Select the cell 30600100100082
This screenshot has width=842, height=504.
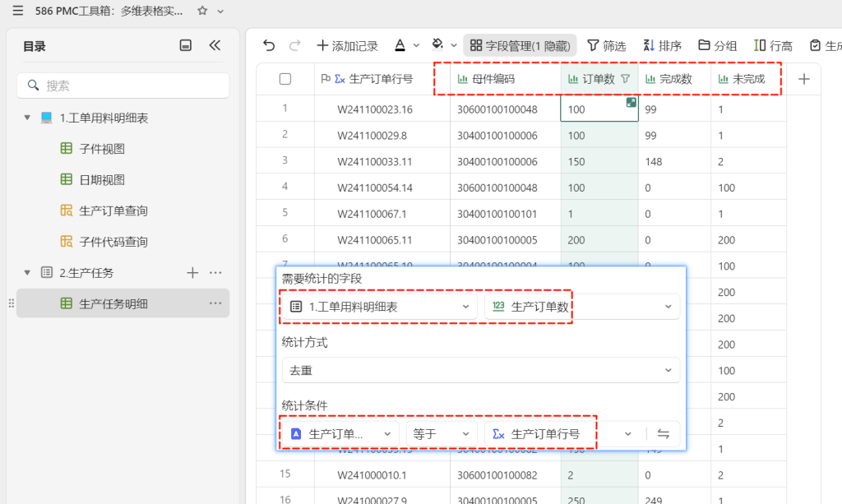pos(506,475)
